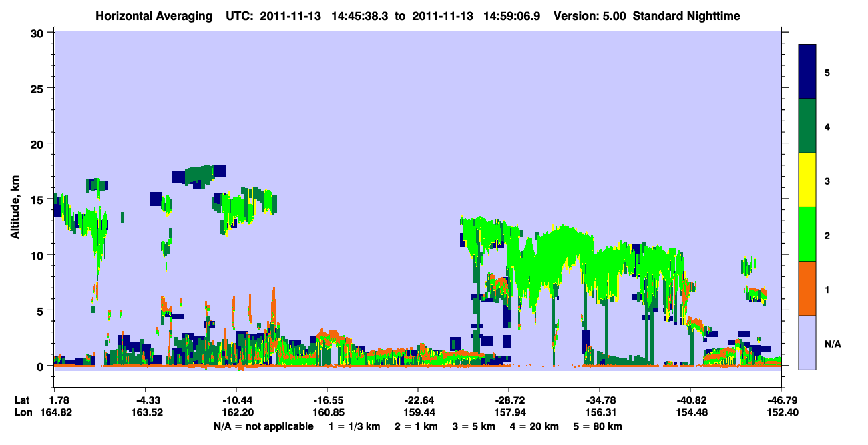This screenshot has height=445, width=868.
Task: Click the longitude value '157.94'
Action: tap(509, 412)
